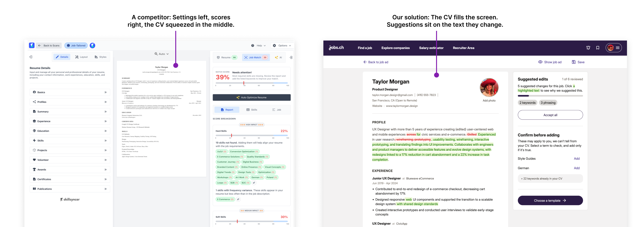Click the jobs.ch logo
Screen dimensions: 644x227
(x=336, y=48)
